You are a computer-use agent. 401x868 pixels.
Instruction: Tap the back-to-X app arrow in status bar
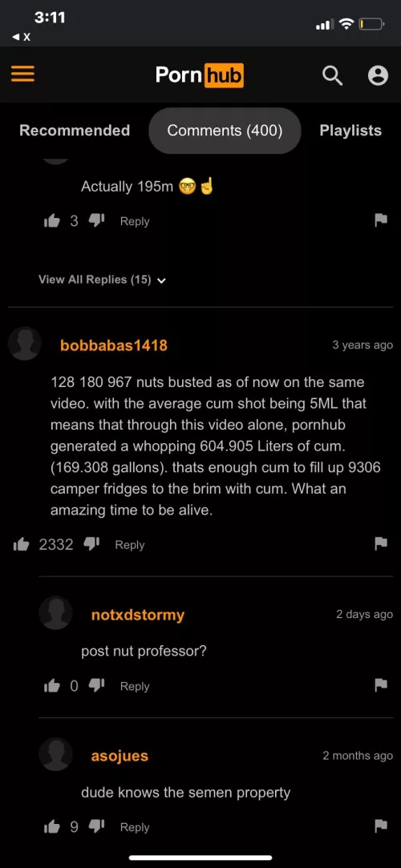pos(21,37)
